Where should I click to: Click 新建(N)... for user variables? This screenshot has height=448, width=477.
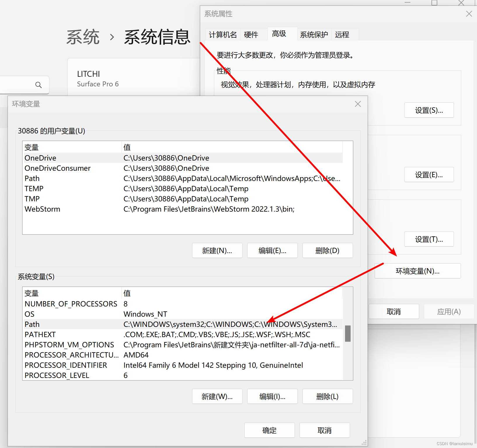(x=217, y=250)
